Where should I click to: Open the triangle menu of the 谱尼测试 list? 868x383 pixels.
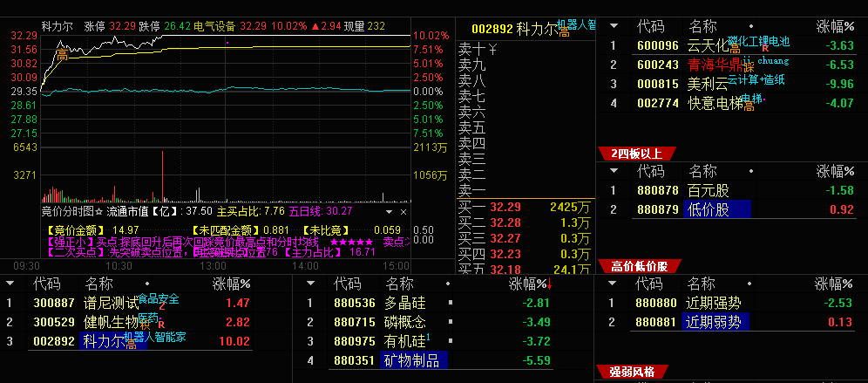10,284
